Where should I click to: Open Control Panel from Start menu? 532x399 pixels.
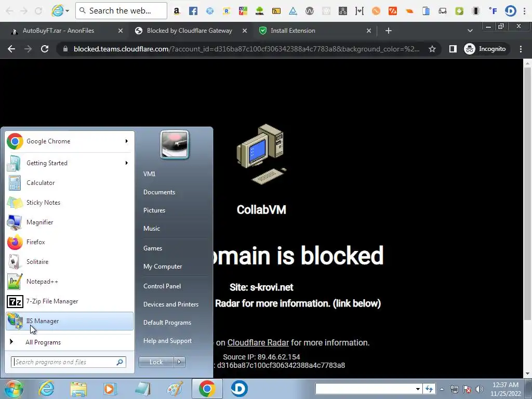point(162,286)
